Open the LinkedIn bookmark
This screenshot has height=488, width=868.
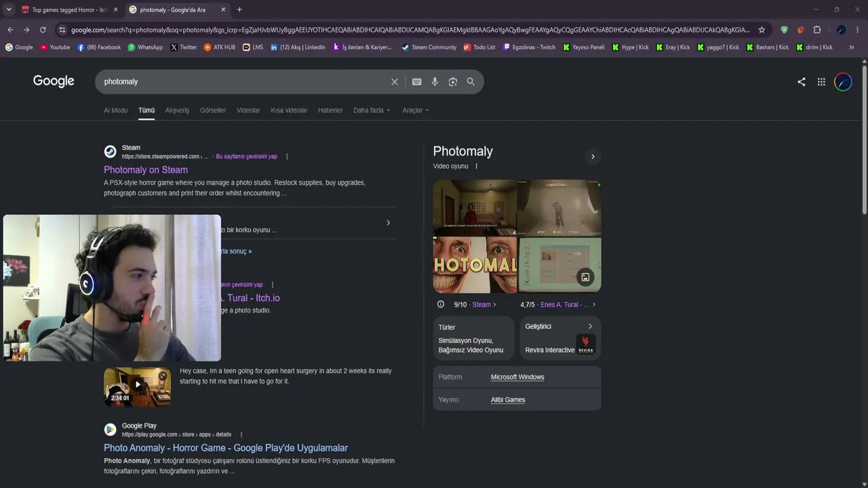298,47
